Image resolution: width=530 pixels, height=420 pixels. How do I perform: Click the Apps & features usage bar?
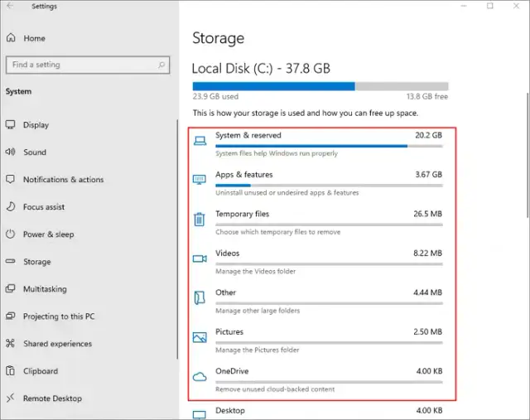[329, 186]
